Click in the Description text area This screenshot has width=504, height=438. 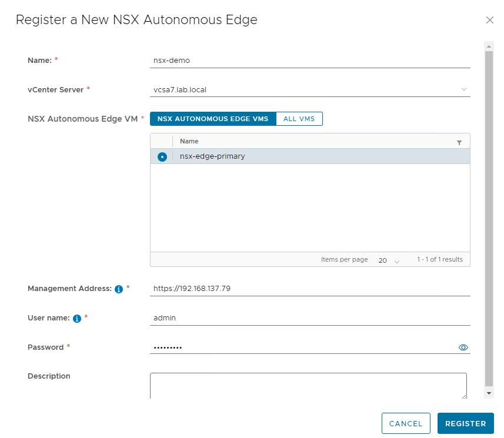click(x=308, y=386)
